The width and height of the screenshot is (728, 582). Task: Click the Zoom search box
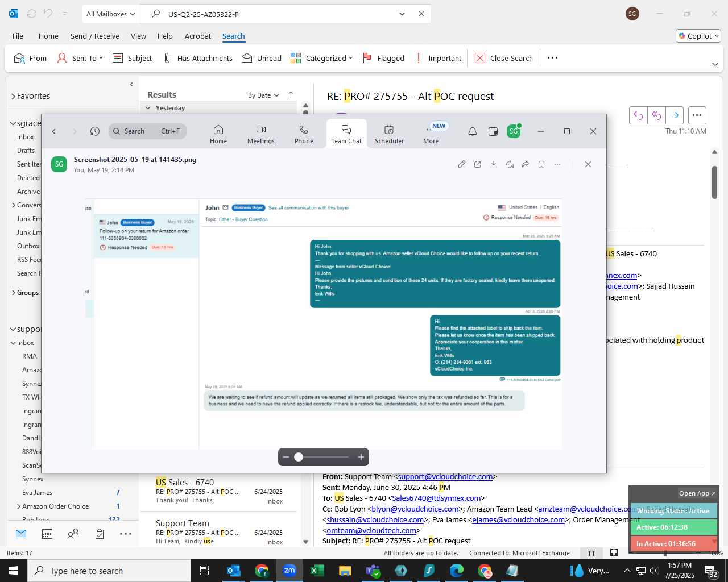tap(146, 131)
